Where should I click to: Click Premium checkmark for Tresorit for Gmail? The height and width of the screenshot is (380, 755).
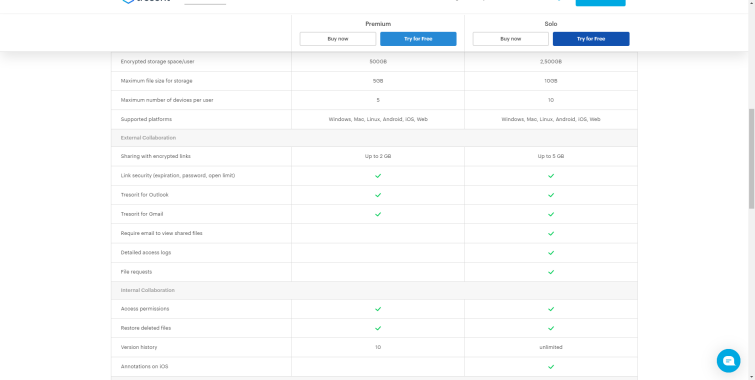[378, 214]
